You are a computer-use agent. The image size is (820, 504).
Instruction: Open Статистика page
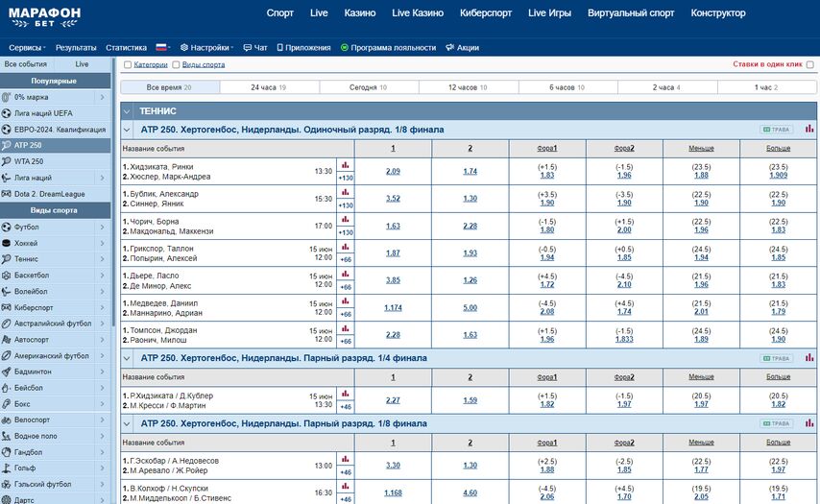[x=126, y=48]
